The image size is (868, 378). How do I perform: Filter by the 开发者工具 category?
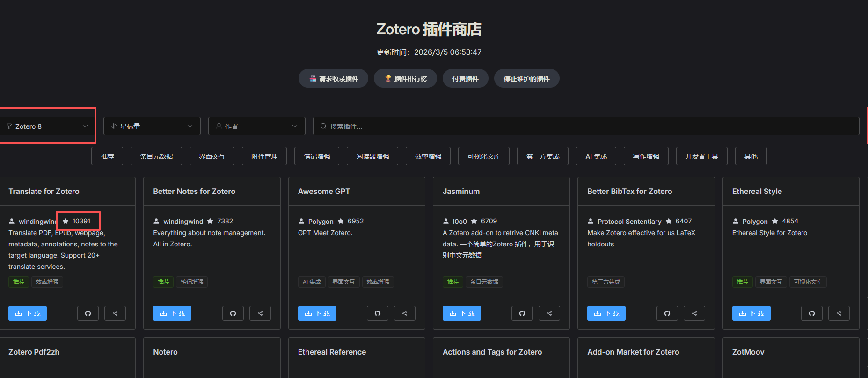tap(702, 156)
